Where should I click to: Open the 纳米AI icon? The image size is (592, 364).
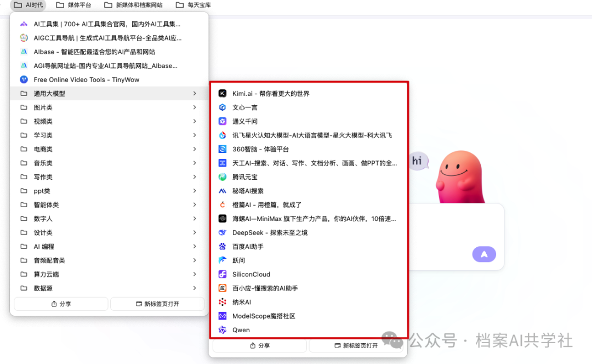click(x=223, y=302)
